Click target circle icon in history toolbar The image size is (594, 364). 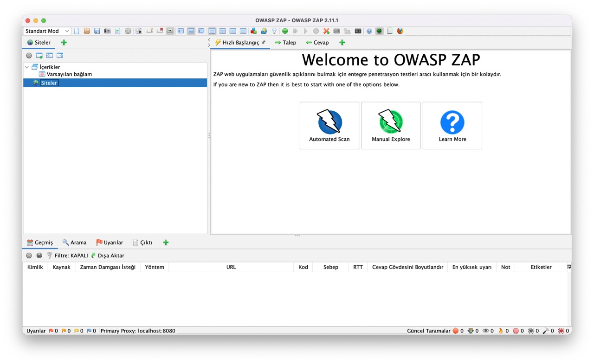[29, 255]
